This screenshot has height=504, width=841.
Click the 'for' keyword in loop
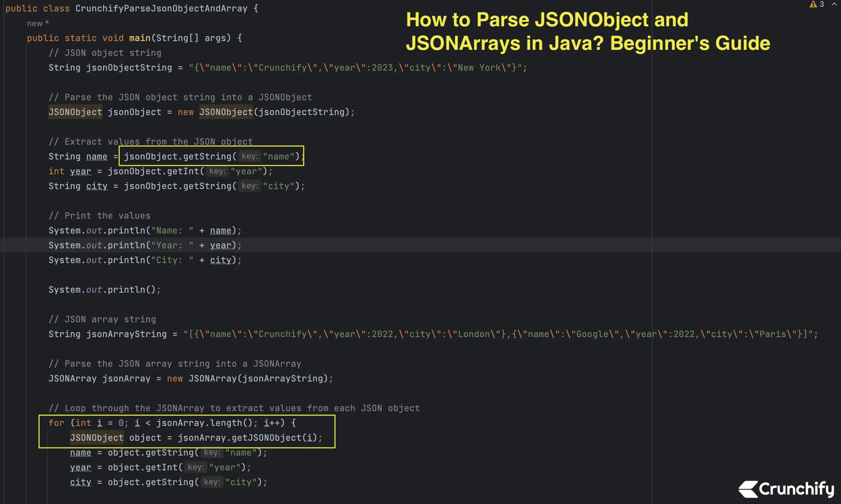56,423
